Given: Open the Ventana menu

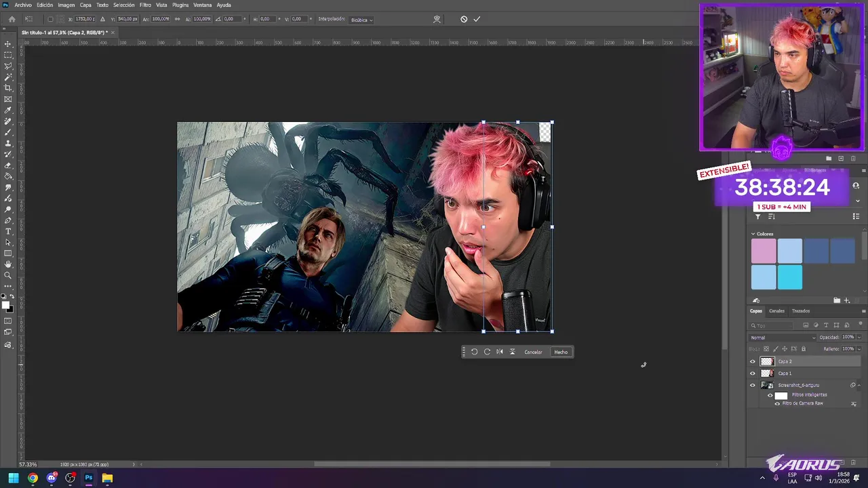Looking at the screenshot, I should coord(203,5).
